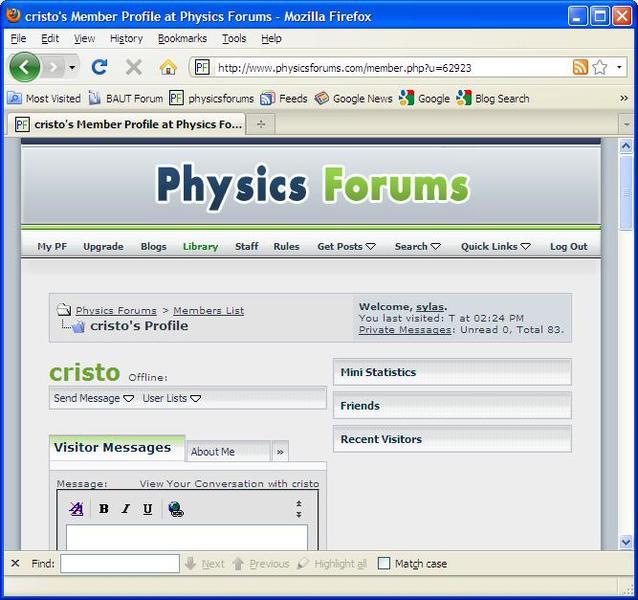
Task: Open the Private Messages link
Action: 405,329
